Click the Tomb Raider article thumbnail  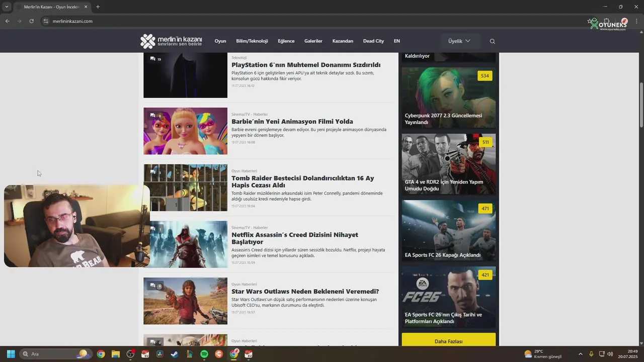pos(185,188)
